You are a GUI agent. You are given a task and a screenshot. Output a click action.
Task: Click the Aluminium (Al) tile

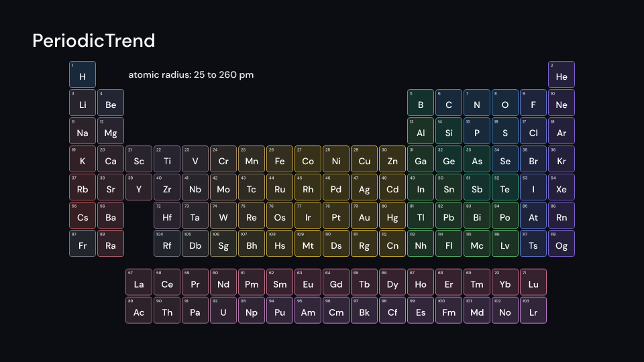[x=421, y=131]
